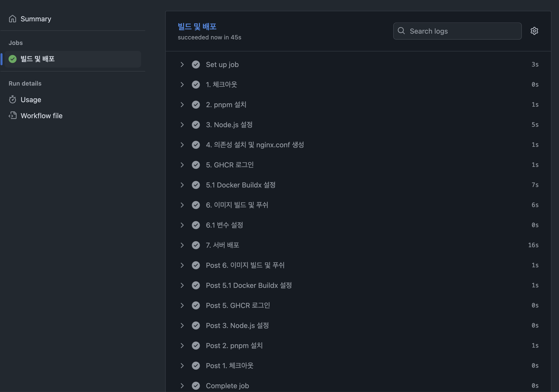The image size is (559, 392).
Task: Select the 빌드 및 배포 job in sidebar
Action: pos(38,59)
